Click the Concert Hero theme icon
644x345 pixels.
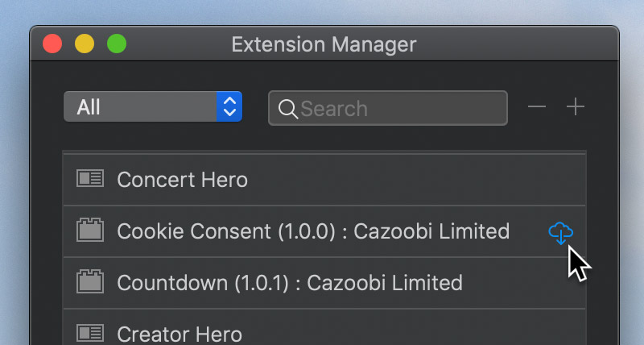coord(90,178)
